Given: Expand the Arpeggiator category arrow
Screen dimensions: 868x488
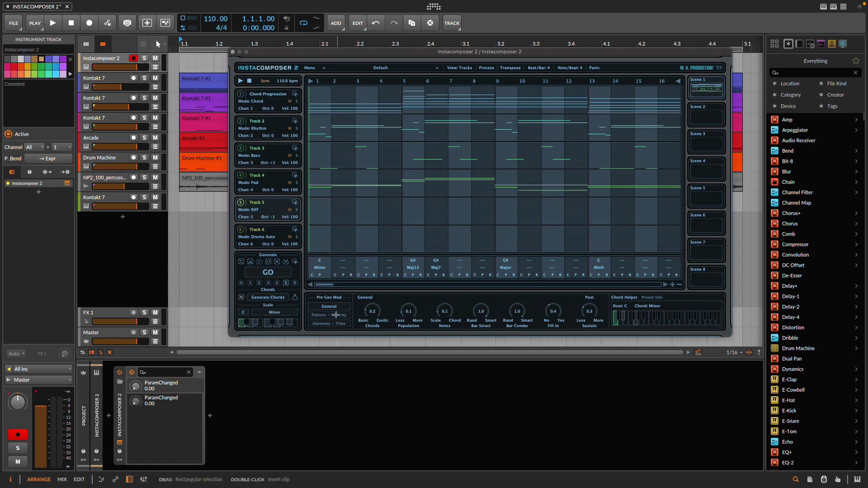Looking at the screenshot, I should pos(856,130).
